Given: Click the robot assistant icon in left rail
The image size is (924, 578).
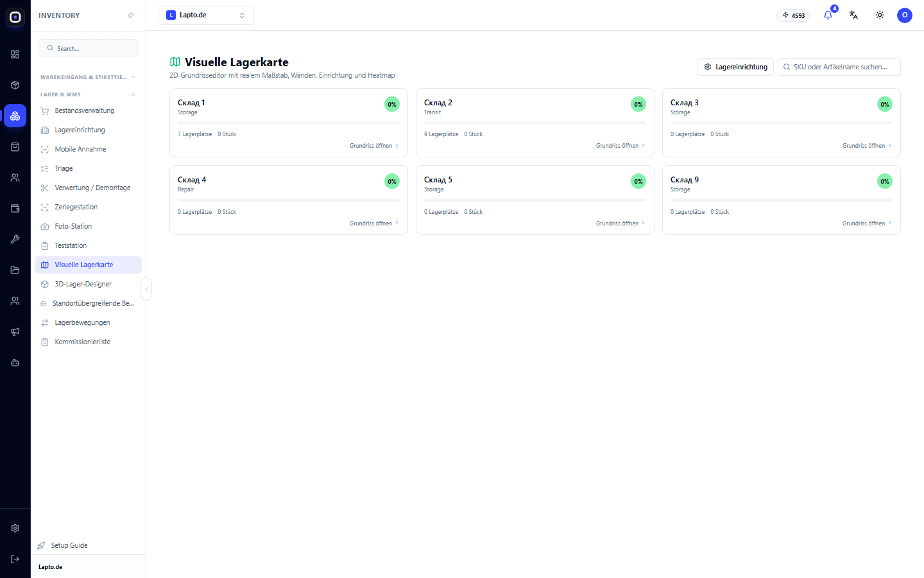Looking at the screenshot, I should [15, 362].
